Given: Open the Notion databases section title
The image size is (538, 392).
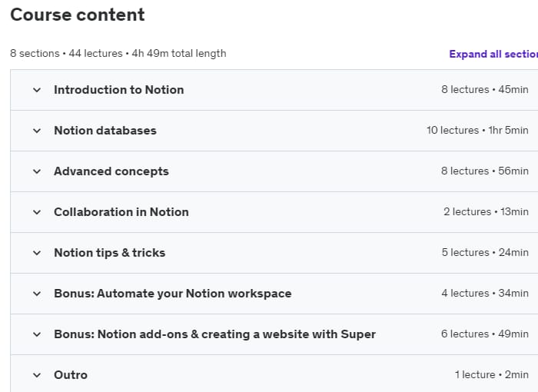Looking at the screenshot, I should click(105, 131).
